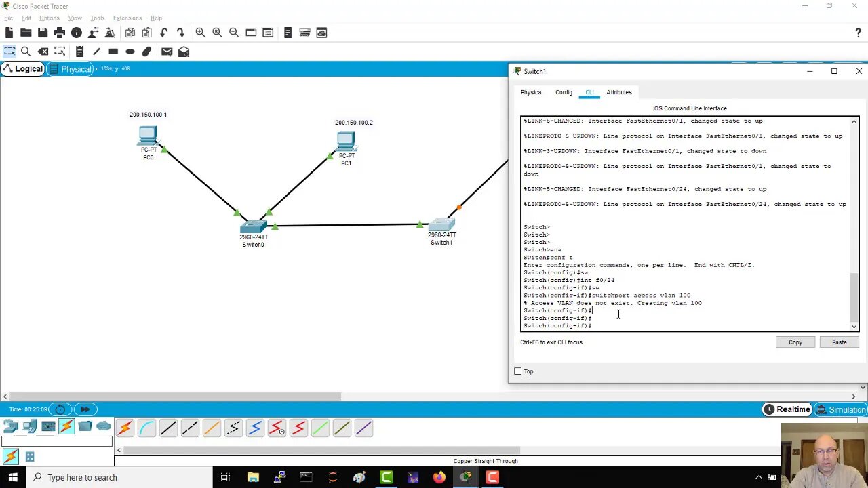Click the Copy button in CLI window
Screen dimensions: 868x488
tap(795, 342)
